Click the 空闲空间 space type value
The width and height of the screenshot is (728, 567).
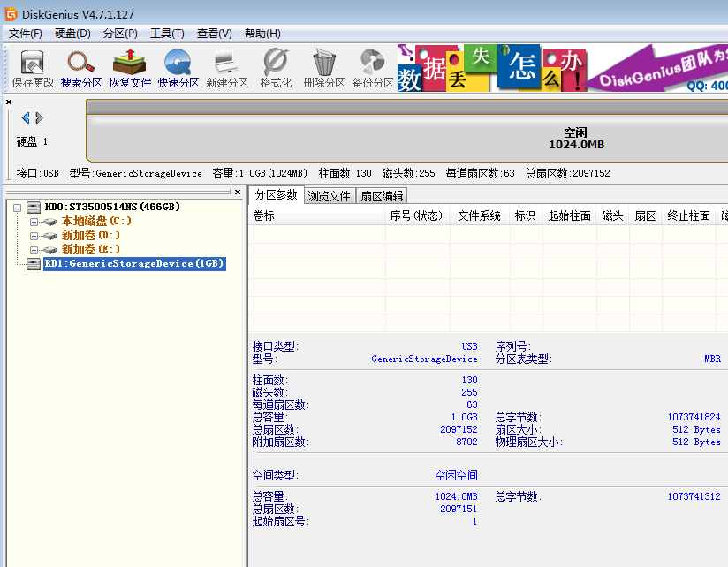(456, 475)
